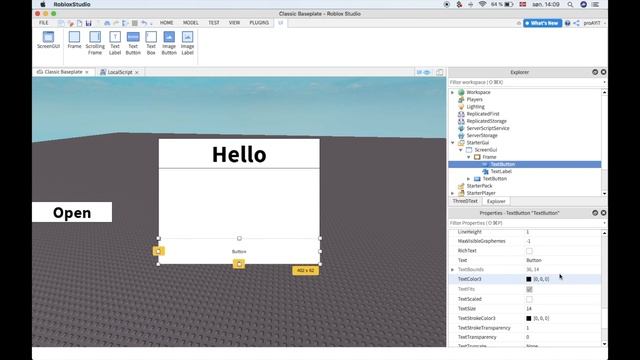This screenshot has height=360, width=640.
Task: Click the viewport view selector icon
Action: [423, 72]
